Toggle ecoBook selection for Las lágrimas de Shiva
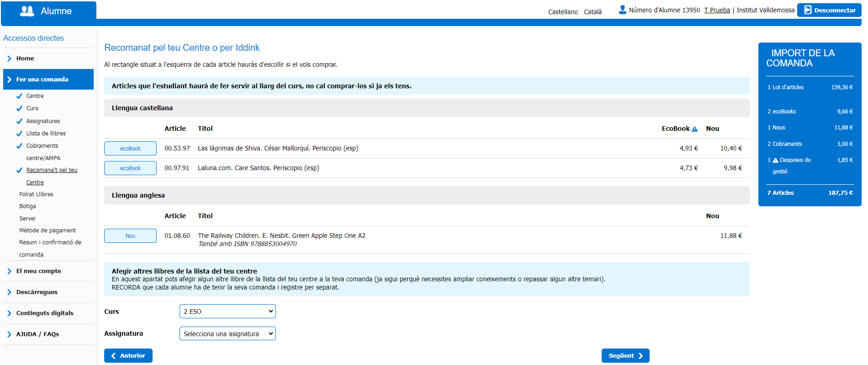 (x=130, y=149)
